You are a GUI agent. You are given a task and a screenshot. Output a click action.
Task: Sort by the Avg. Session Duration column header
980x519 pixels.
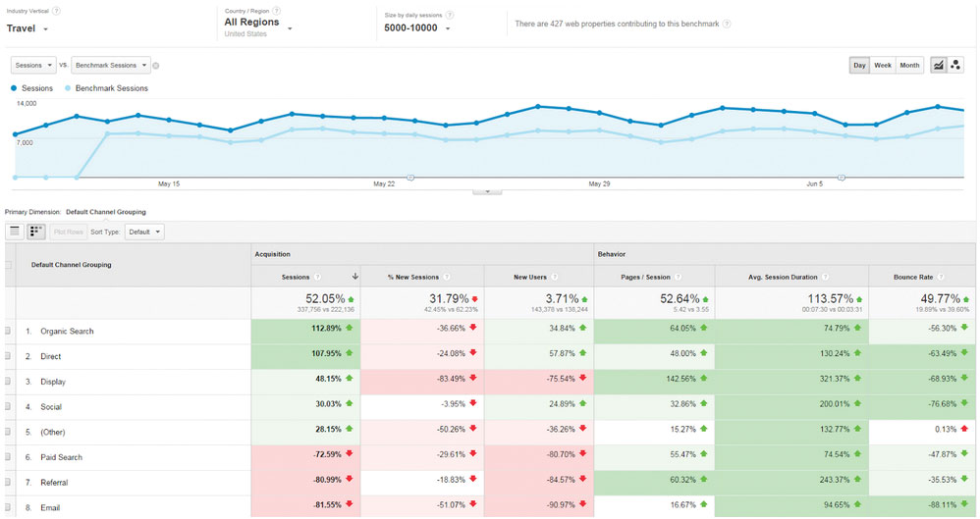pos(783,277)
